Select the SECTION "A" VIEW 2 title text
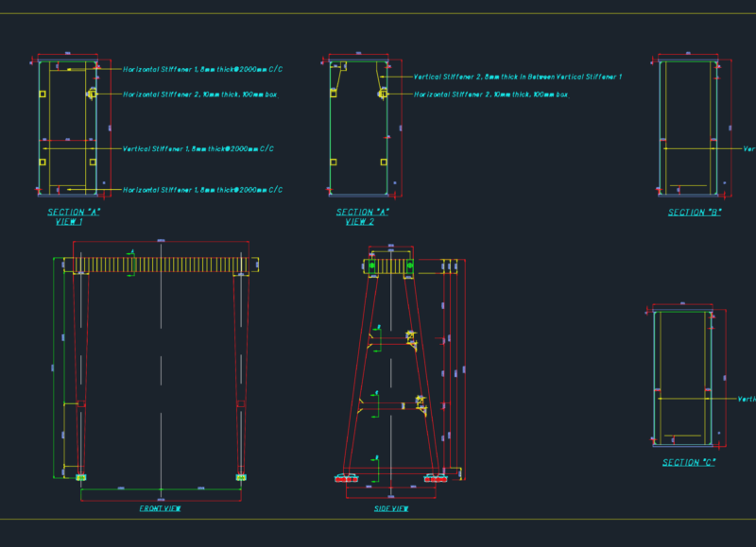Viewport: 756px width, 547px height. pos(362,217)
